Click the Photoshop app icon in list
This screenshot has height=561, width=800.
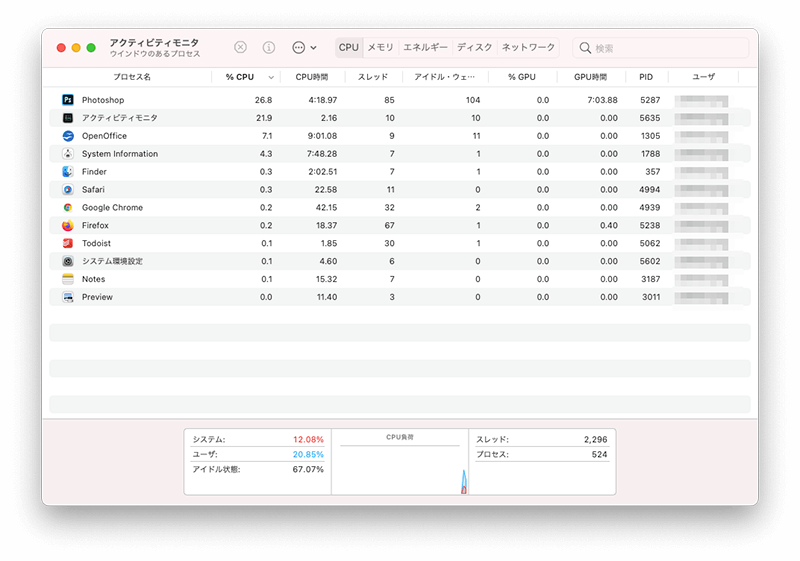(68, 100)
